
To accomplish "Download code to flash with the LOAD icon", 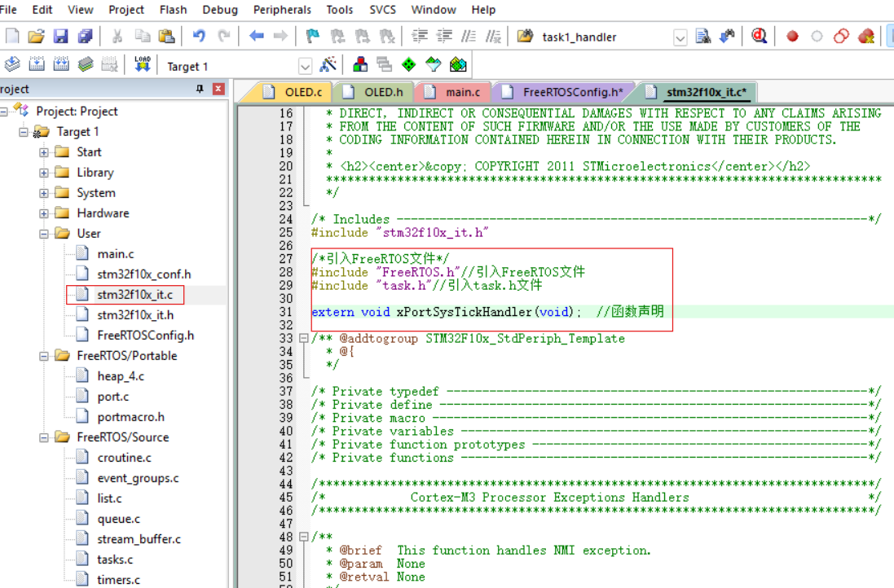I will pyautogui.click(x=143, y=64).
